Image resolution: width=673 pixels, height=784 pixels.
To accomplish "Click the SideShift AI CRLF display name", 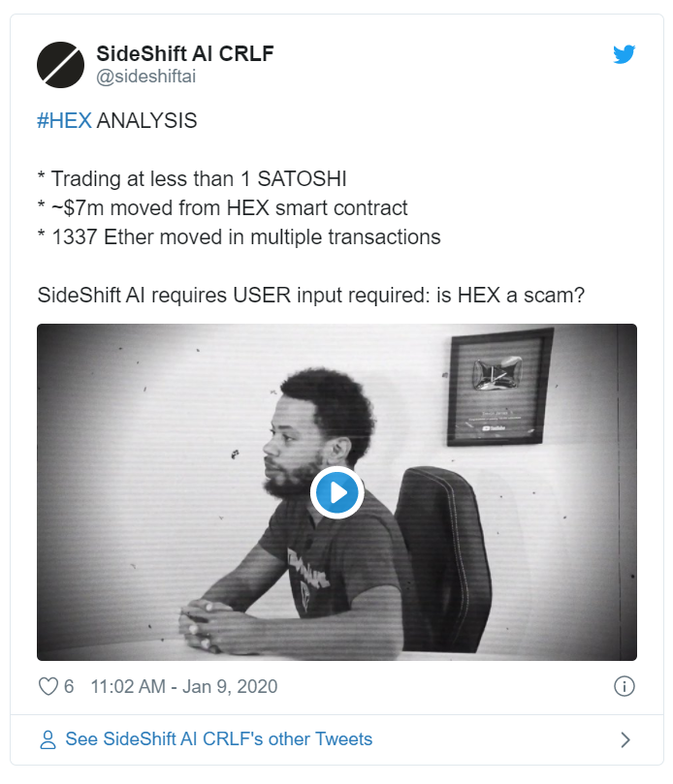I will 184,53.
